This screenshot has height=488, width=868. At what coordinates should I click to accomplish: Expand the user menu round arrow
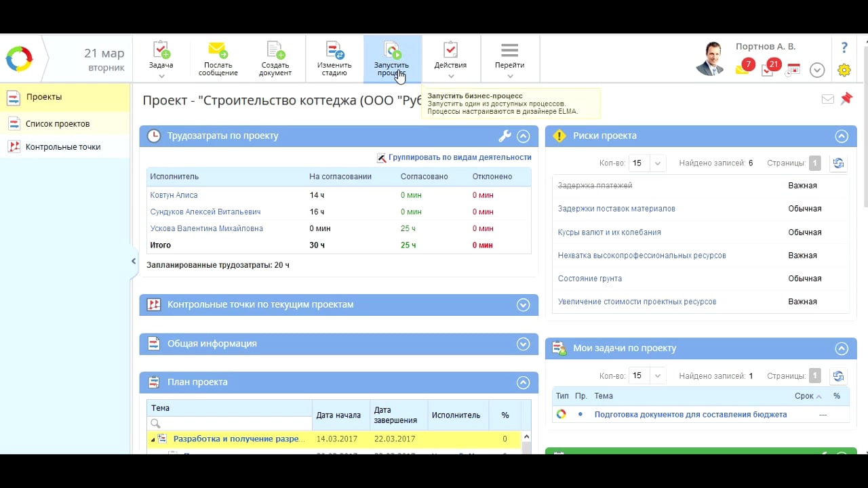coord(816,70)
